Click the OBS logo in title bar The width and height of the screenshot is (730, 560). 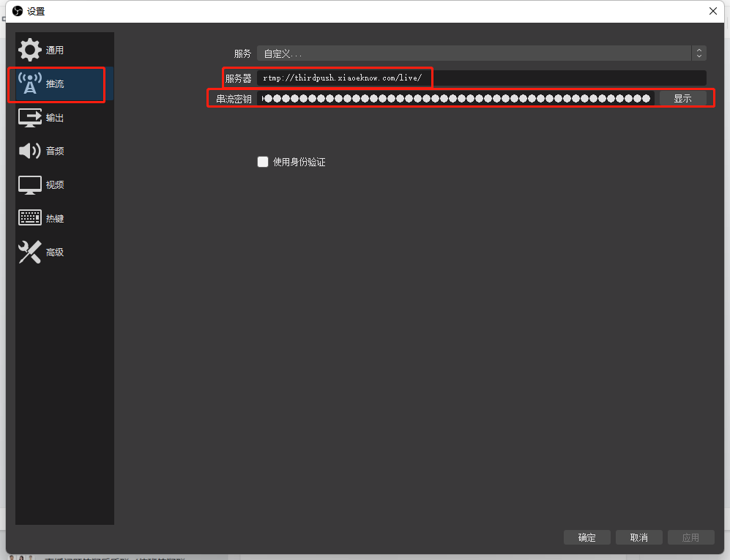pos(18,10)
